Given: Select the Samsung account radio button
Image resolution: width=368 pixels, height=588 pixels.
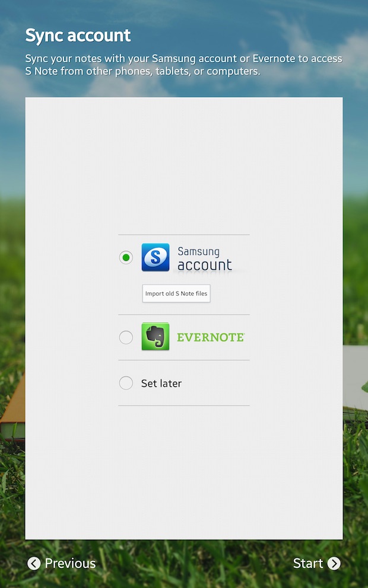Looking at the screenshot, I should tap(126, 258).
